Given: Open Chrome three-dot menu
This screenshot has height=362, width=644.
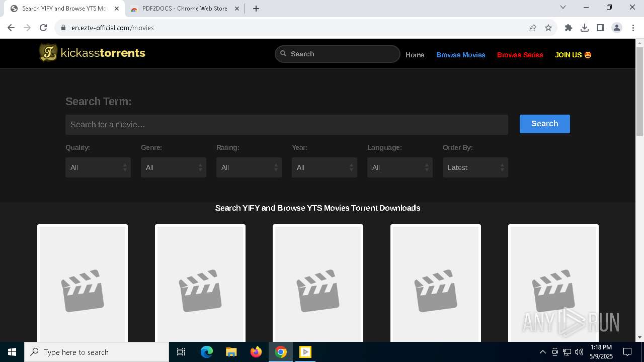Looking at the screenshot, I should pyautogui.click(x=633, y=28).
